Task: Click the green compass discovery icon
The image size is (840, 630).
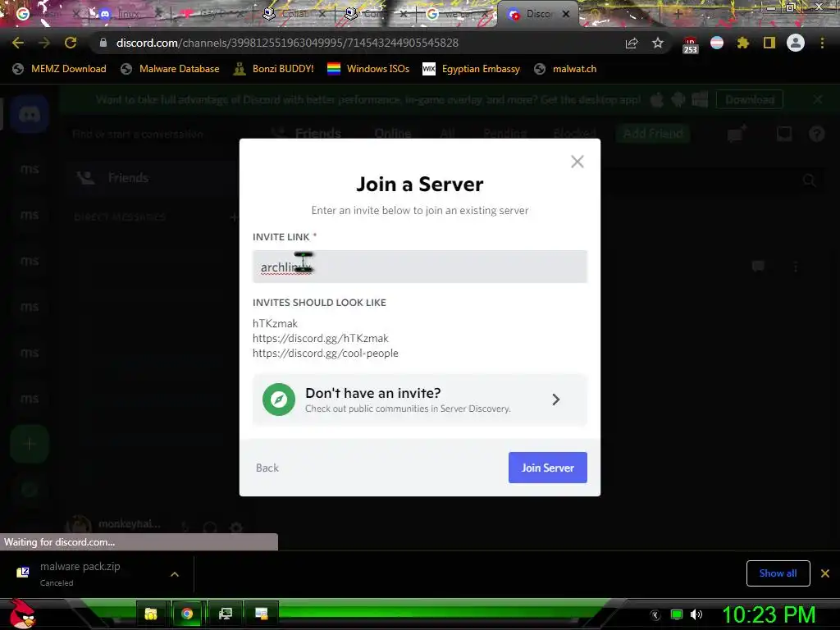Action: (x=279, y=399)
